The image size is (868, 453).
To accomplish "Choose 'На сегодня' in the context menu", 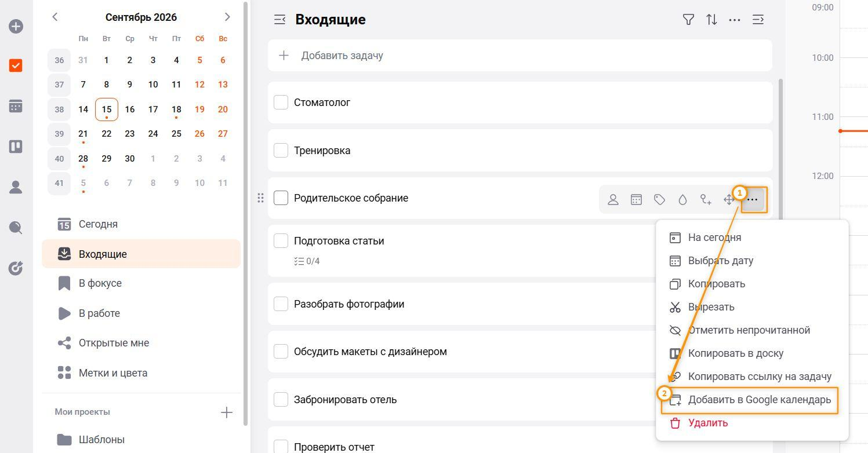I will click(x=752, y=238).
